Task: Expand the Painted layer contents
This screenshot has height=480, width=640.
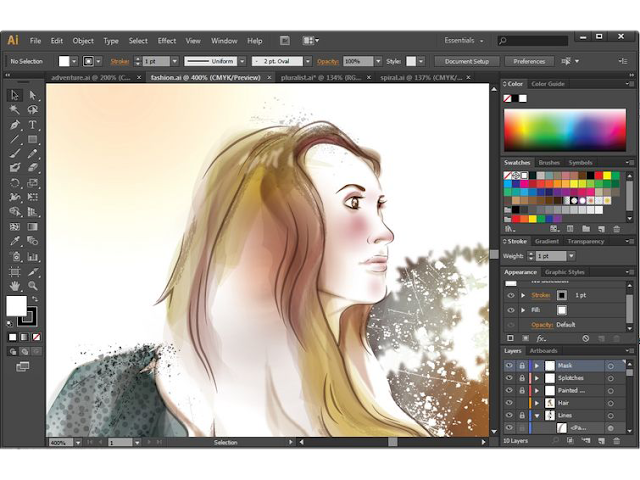Action: [535, 390]
